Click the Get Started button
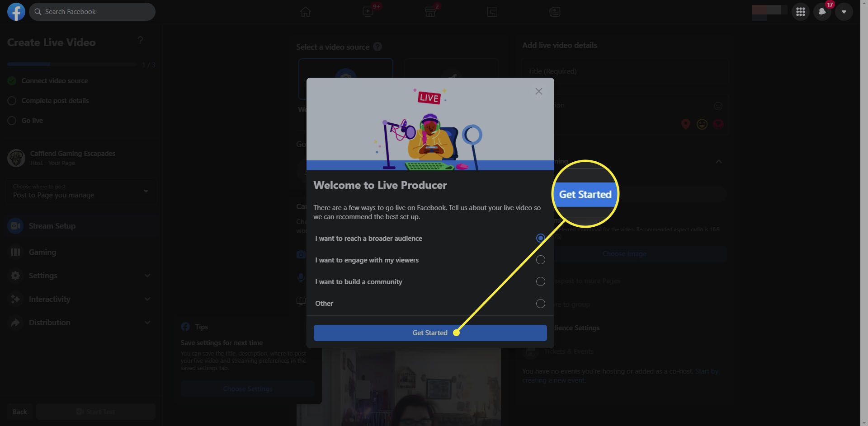Screen dimensions: 868x426 pyautogui.click(x=430, y=332)
